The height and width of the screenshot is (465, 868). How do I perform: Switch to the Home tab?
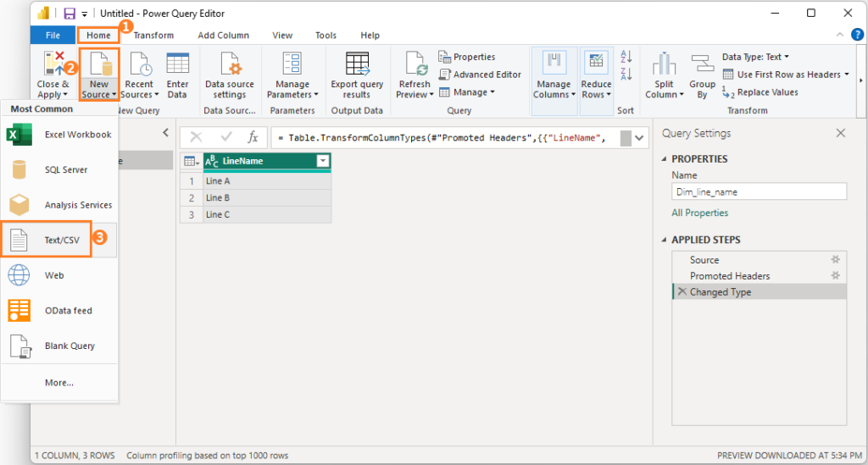coord(98,36)
